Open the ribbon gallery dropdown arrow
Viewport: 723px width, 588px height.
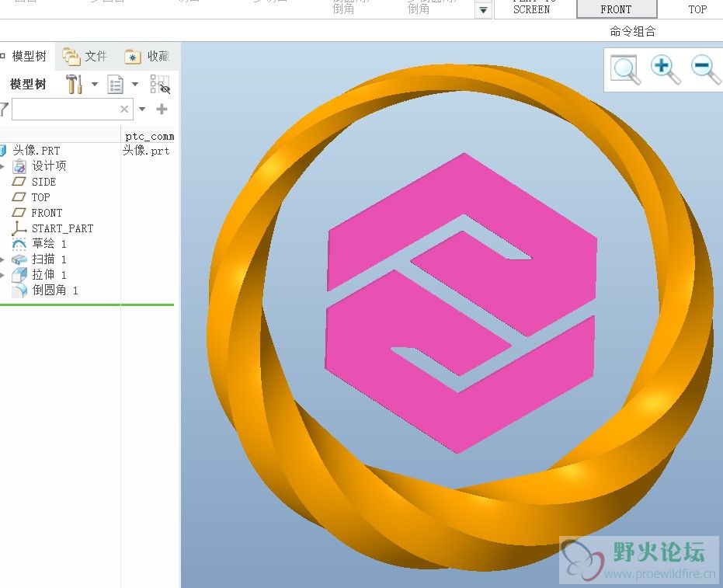[x=483, y=9]
